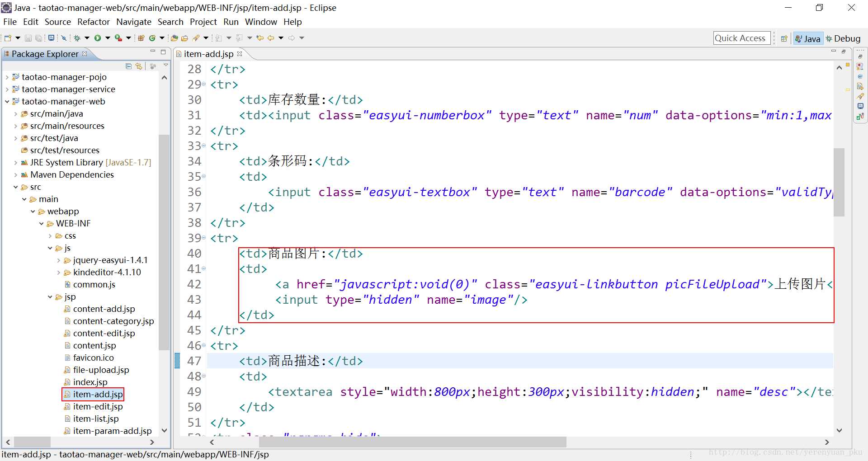
Task: Collapse taotao-manager-web project
Action: (x=7, y=102)
